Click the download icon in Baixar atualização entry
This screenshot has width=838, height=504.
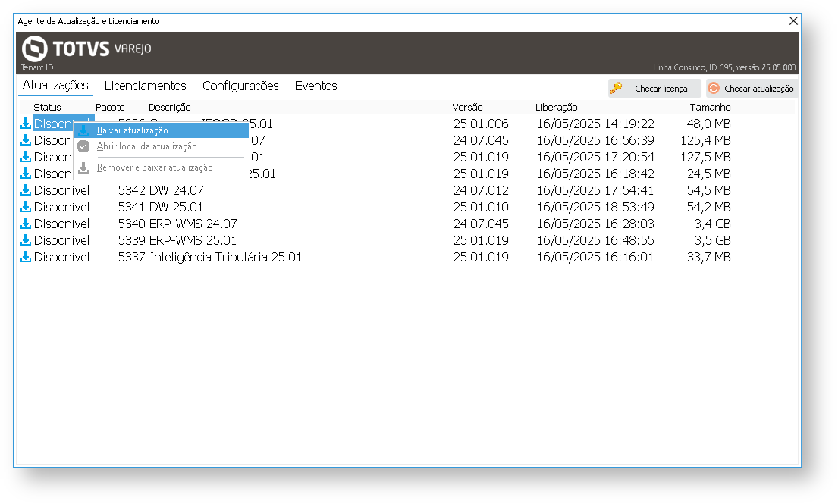[84, 130]
